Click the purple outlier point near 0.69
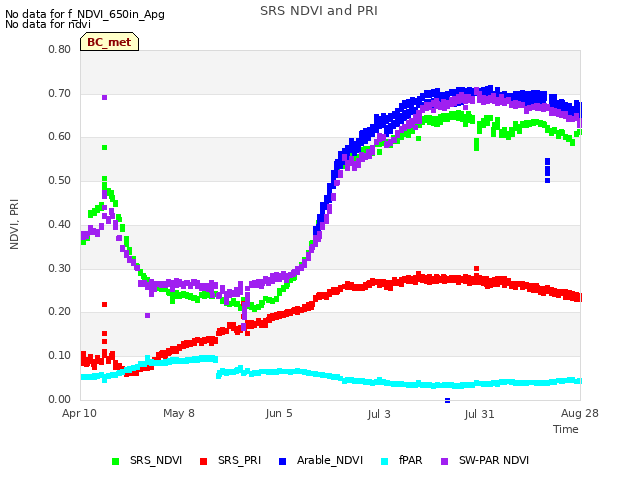The width and height of the screenshot is (640, 480). click(x=104, y=97)
